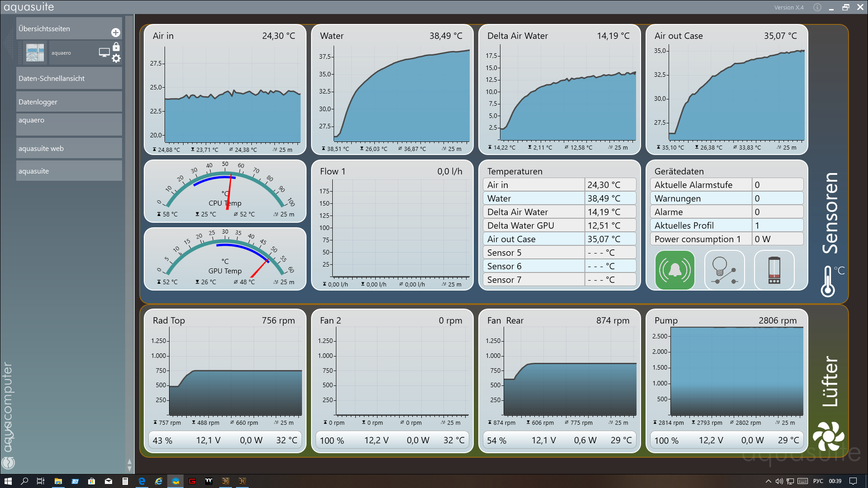The width and height of the screenshot is (868, 488).
Task: Expand the Übersichtsseiten section
Action: 63,28
